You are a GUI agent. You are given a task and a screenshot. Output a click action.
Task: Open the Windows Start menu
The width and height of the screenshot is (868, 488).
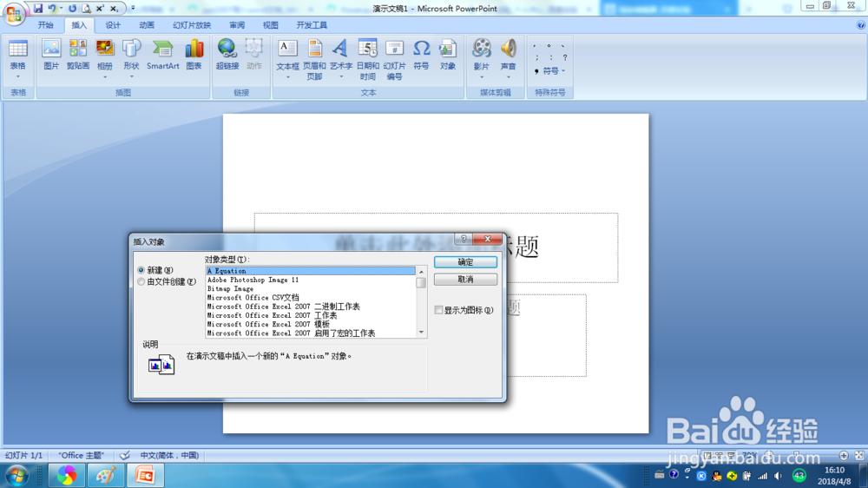pos(16,476)
